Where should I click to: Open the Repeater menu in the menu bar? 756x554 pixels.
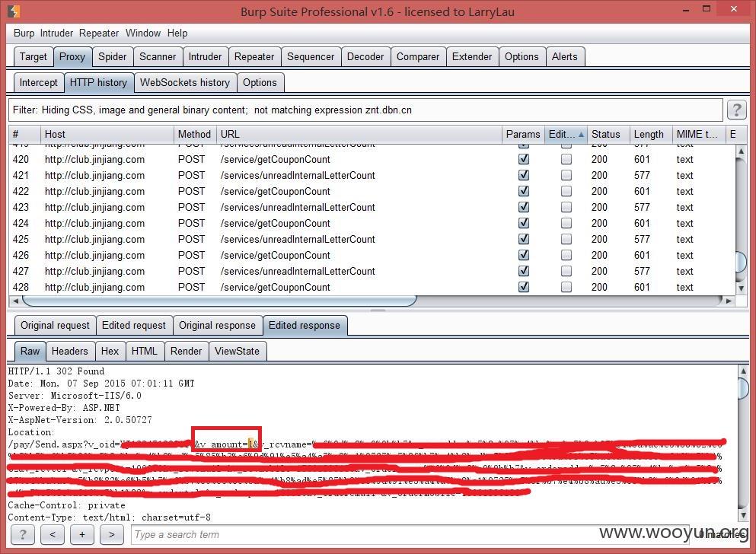[x=99, y=33]
